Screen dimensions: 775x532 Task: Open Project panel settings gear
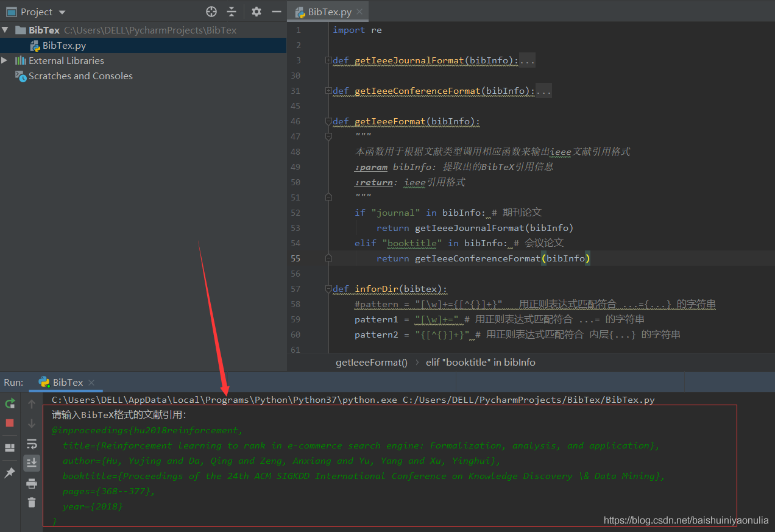257,12
